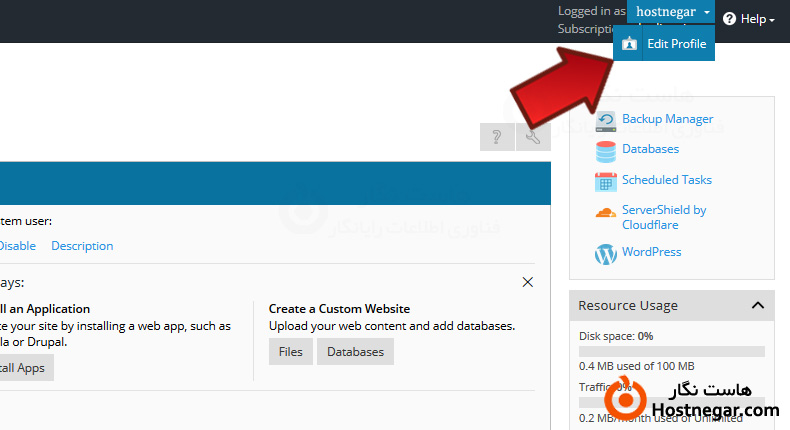
Task: Close the getting started suggestions box
Action: (x=528, y=283)
